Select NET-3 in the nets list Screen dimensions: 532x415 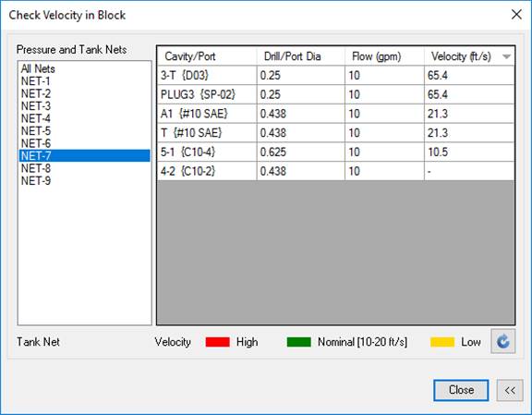point(36,106)
